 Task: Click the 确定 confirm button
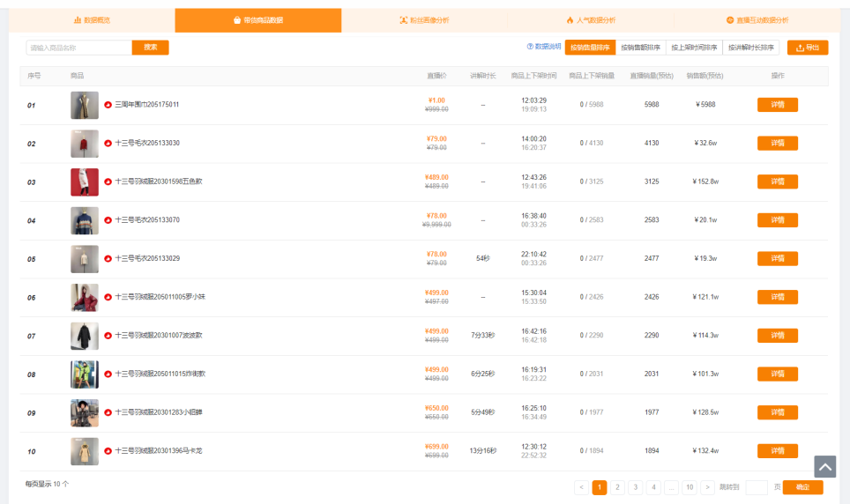pyautogui.click(x=803, y=487)
